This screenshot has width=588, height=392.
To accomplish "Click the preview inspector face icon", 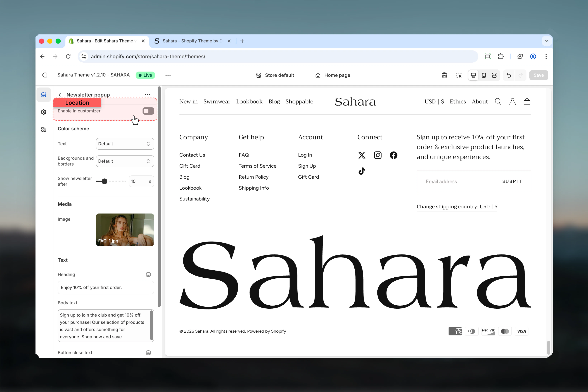I will (444, 75).
